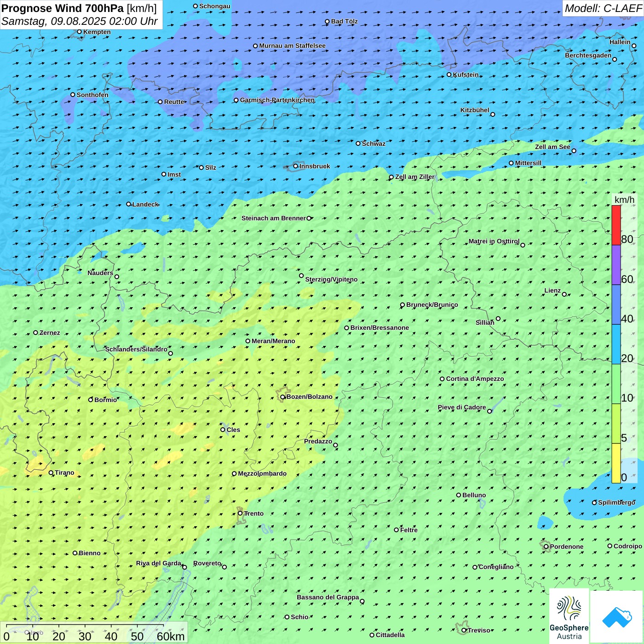Click the Lienz location marker
The image size is (644, 644).
click(x=564, y=294)
